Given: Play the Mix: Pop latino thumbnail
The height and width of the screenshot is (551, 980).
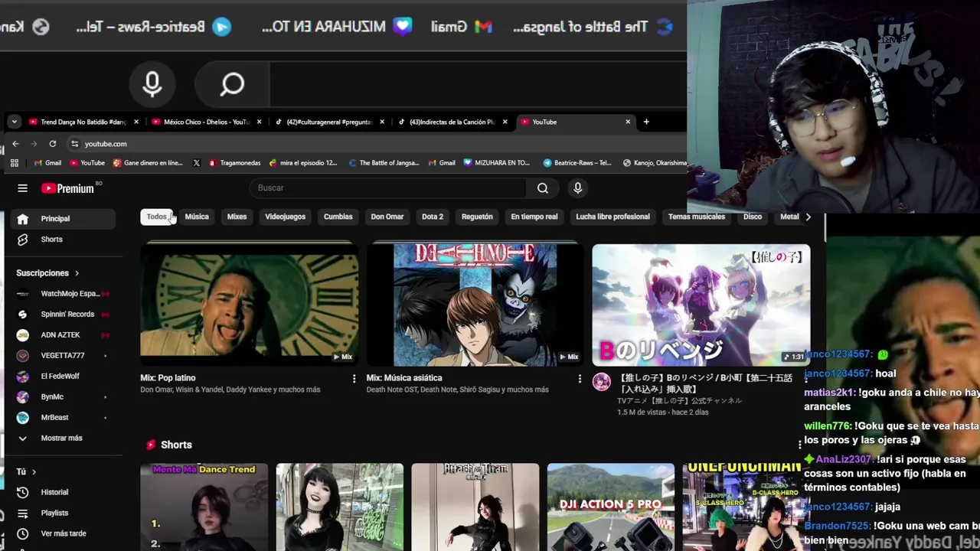Looking at the screenshot, I should 249,305.
